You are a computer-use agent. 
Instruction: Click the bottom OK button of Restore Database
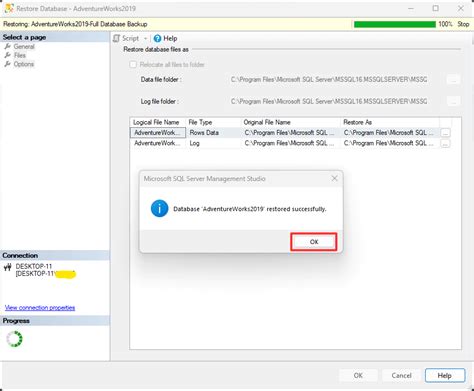[358, 375]
